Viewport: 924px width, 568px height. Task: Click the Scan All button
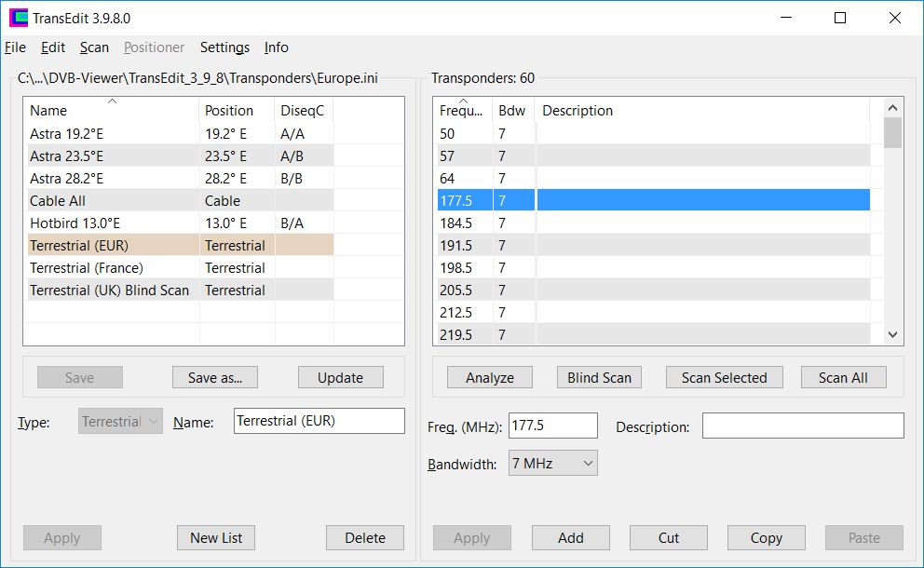[x=843, y=377]
